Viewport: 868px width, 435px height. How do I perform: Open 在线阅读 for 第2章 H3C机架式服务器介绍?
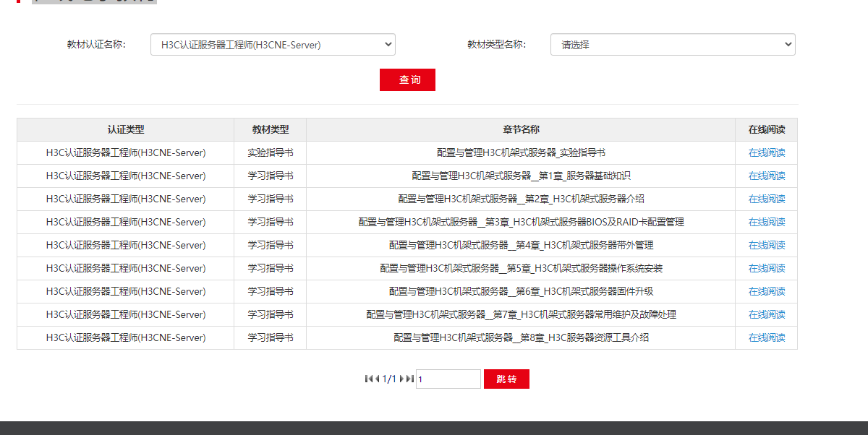[x=767, y=199]
